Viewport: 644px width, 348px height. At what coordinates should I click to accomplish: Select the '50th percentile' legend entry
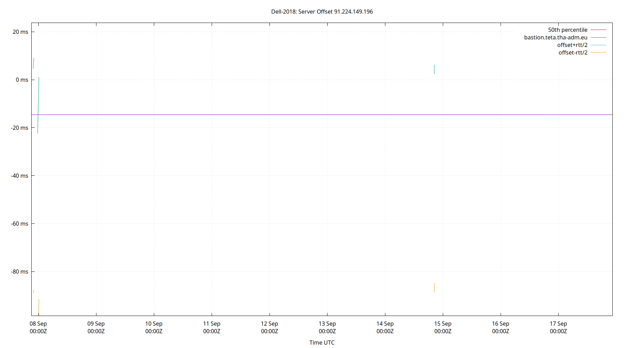(577, 30)
